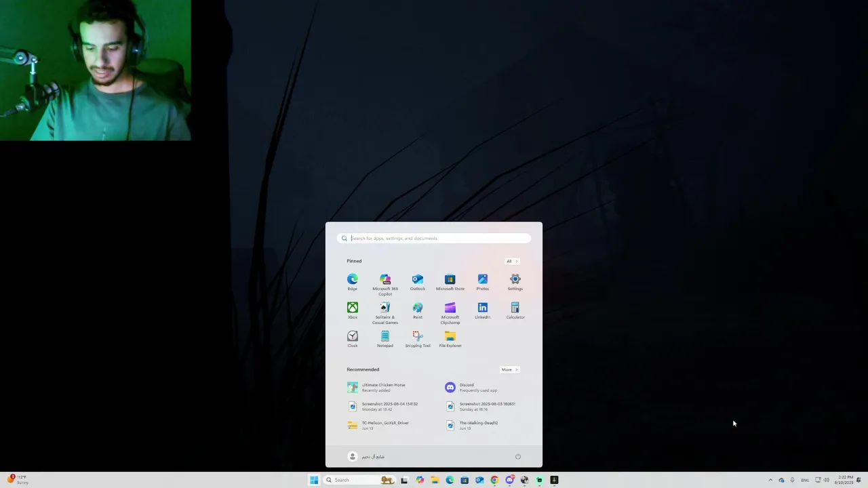Open notifications bell icon

tap(859, 480)
